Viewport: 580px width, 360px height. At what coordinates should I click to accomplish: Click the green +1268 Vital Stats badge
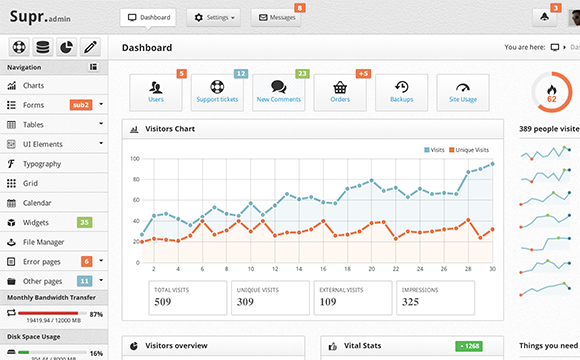[469, 346]
